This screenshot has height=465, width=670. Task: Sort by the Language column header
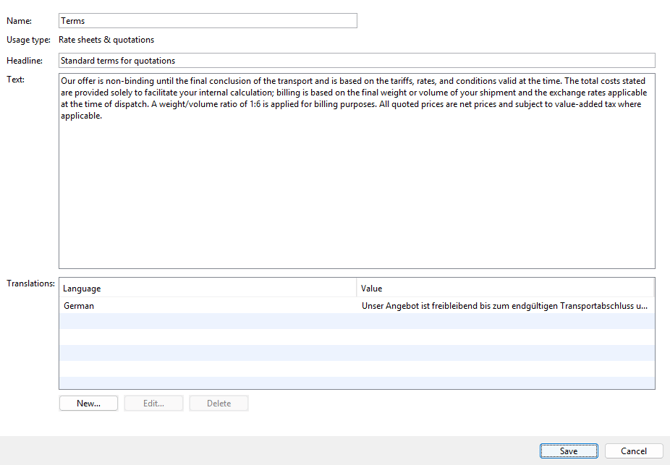207,288
